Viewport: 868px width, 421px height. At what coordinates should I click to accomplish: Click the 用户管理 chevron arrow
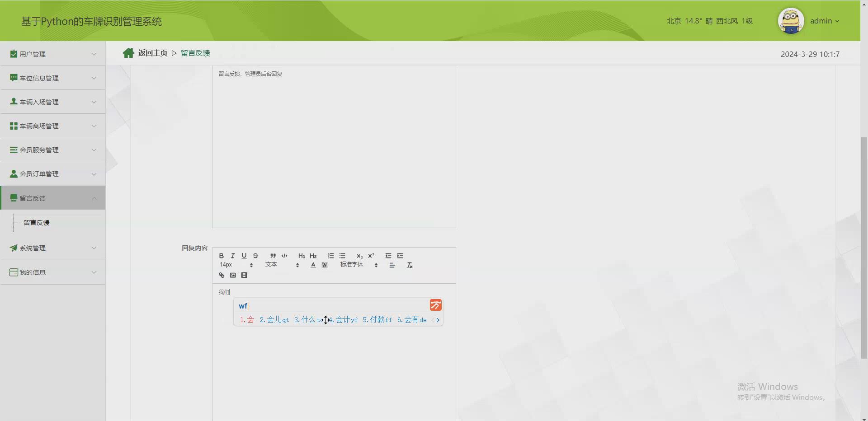click(x=94, y=54)
